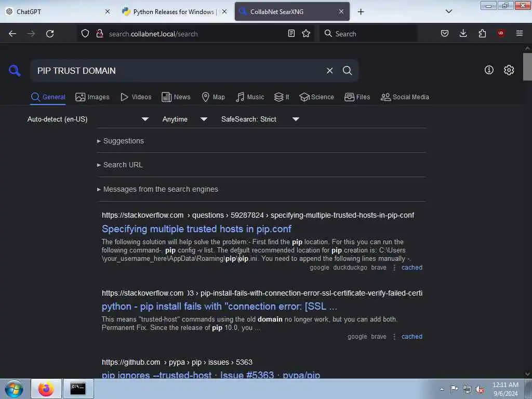Click the network tray icon

click(x=467, y=389)
